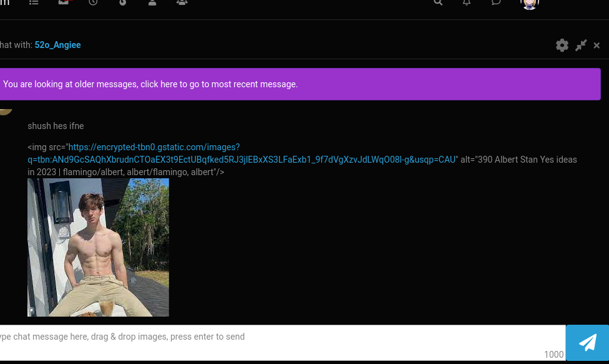This screenshot has width=609, height=364.
Task: Open the 52o_Angiee profile link
Action: (x=57, y=45)
